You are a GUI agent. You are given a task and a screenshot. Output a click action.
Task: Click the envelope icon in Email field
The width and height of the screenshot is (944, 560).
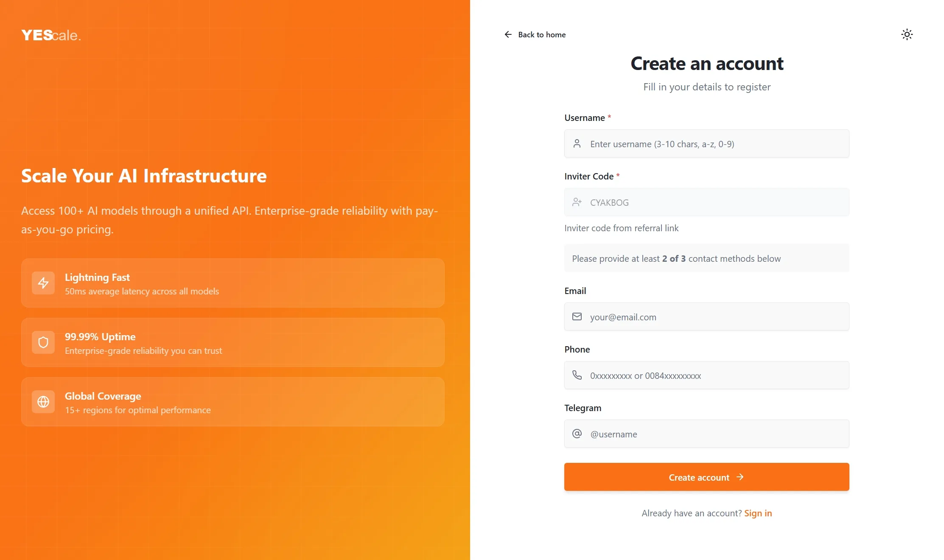(577, 316)
